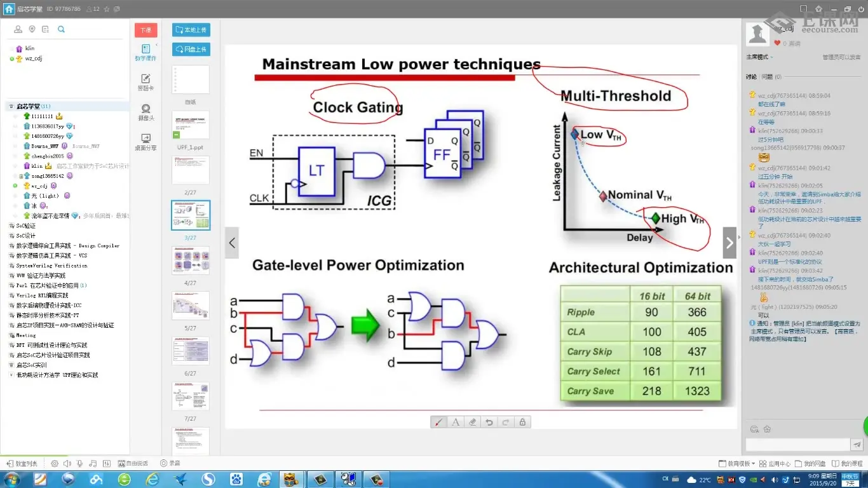
Task: Open Internet Explorer from the taskbar
Action: [153, 479]
